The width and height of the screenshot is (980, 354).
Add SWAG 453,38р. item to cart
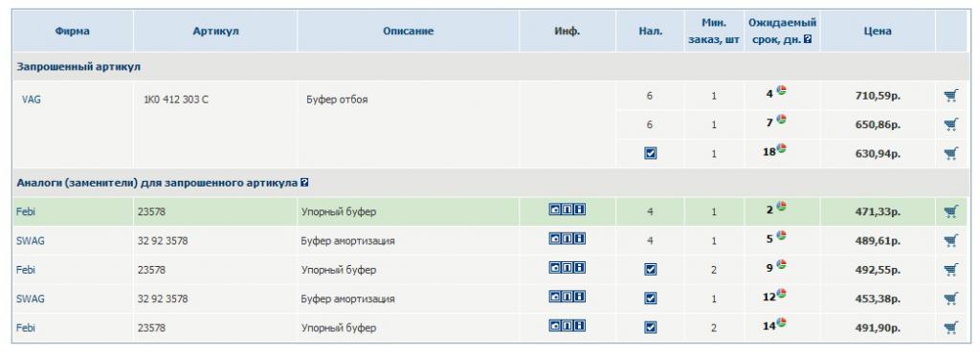pyautogui.click(x=950, y=299)
